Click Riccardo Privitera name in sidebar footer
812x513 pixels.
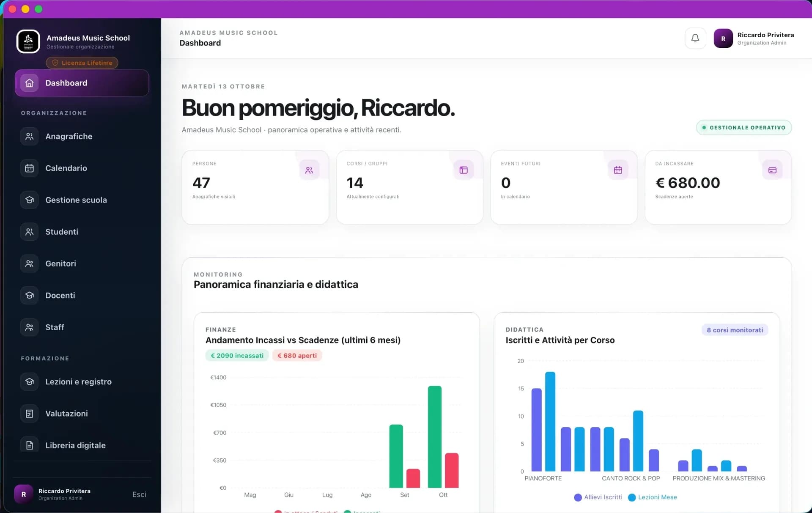[64, 491]
